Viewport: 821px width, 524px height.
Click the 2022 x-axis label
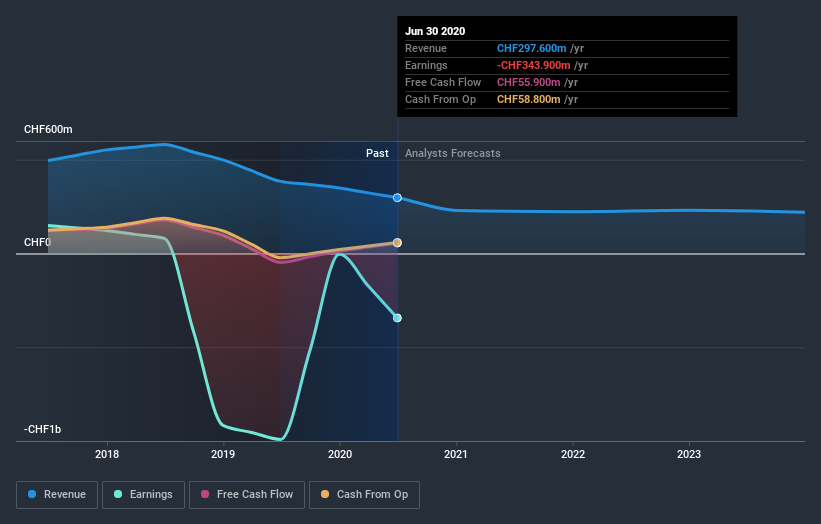point(573,454)
